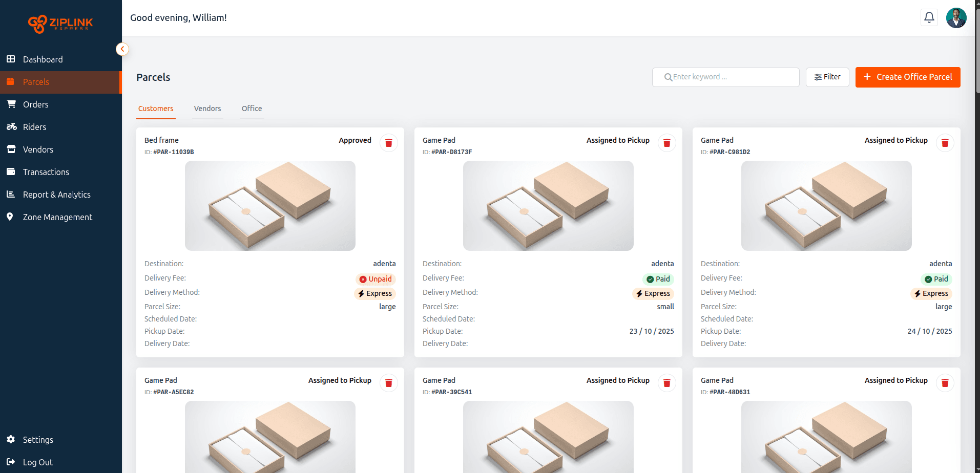Image resolution: width=980 pixels, height=473 pixels.
Task: Click the pickup date 23 / 10 / 2025
Action: tap(652, 331)
